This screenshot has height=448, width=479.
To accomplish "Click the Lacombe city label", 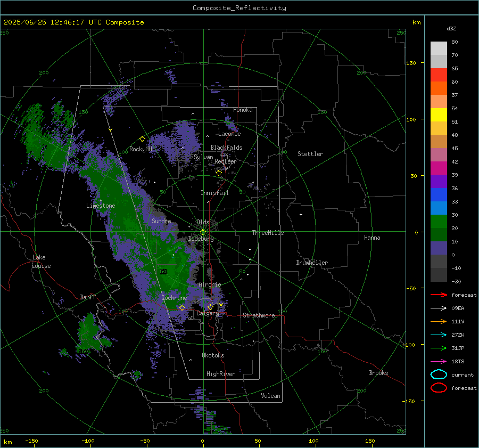I will [x=229, y=134].
